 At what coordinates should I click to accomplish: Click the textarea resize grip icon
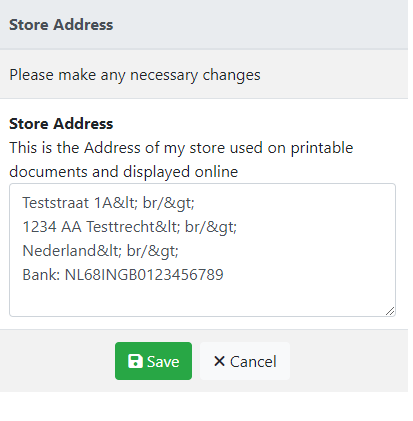point(390,311)
